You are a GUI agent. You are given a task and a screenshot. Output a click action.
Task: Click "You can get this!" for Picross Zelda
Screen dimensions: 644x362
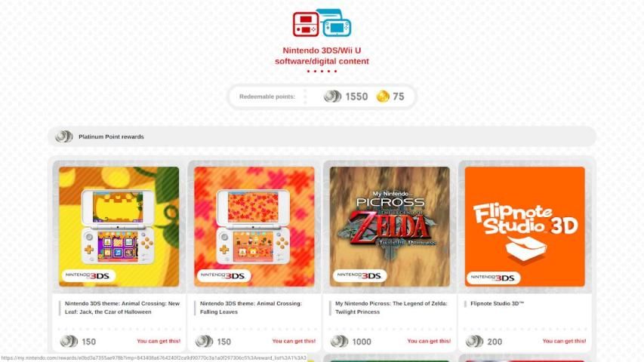(x=429, y=341)
